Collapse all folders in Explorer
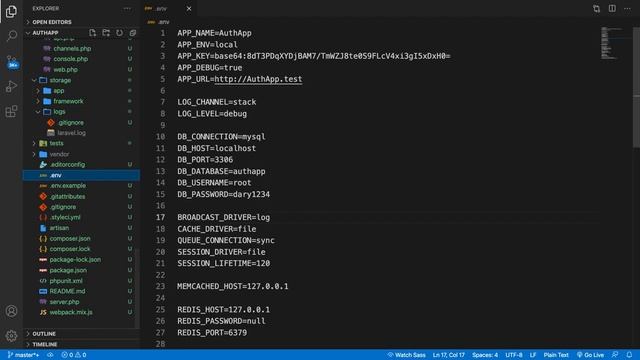This screenshot has width=640, height=360. (x=133, y=33)
